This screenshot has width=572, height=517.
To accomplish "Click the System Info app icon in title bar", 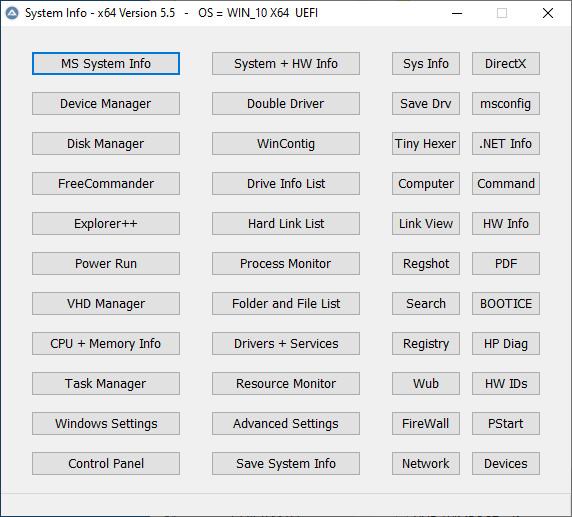I will (x=12, y=13).
